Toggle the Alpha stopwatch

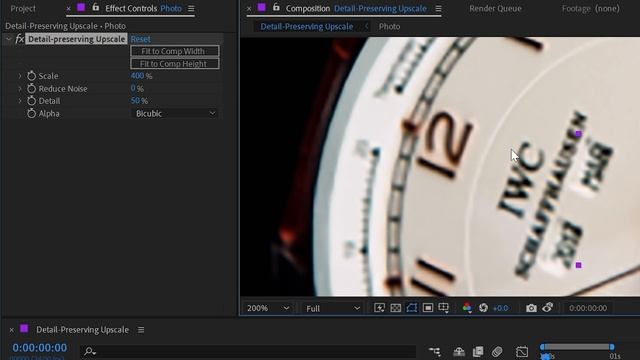click(31, 113)
